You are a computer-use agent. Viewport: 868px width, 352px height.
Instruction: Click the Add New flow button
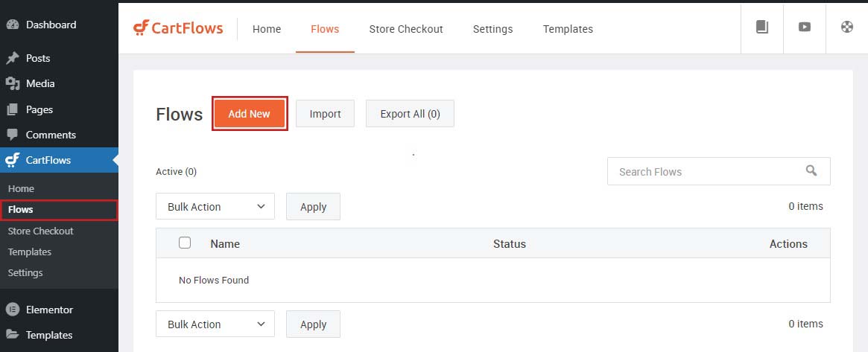tap(249, 114)
